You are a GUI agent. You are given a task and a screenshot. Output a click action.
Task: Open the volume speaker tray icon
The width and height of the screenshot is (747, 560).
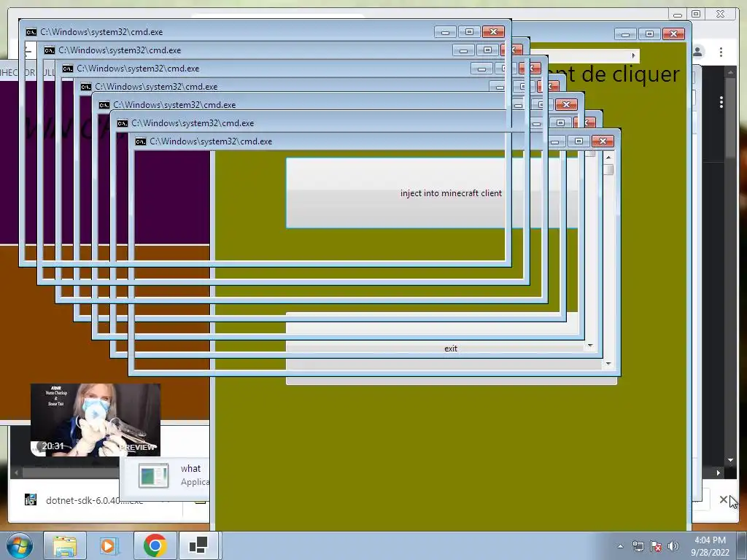[673, 546]
